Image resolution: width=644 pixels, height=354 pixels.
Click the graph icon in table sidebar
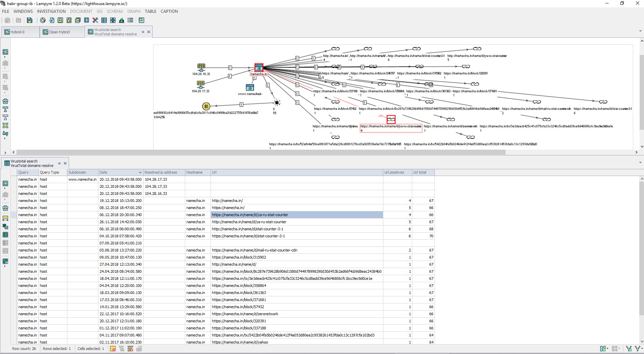pos(5,183)
